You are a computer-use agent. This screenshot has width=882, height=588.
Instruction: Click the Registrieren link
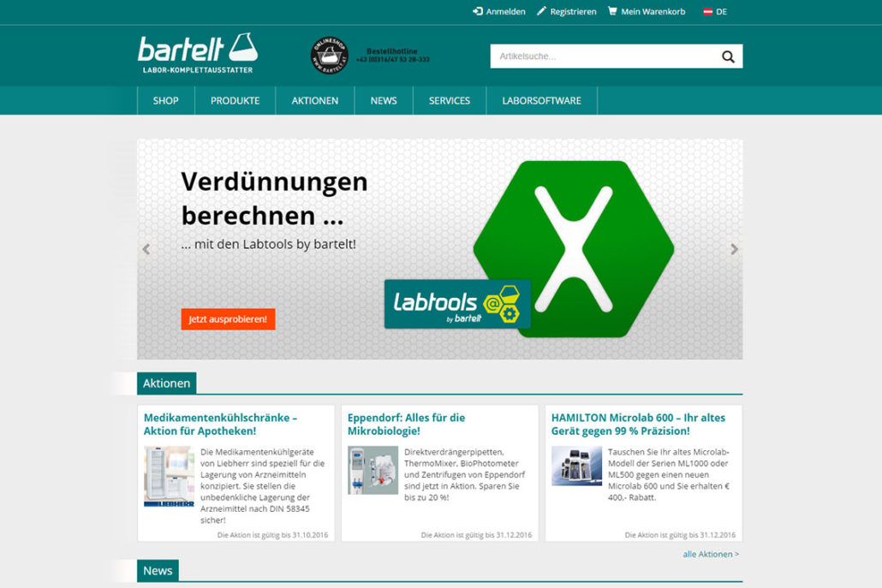pos(566,12)
